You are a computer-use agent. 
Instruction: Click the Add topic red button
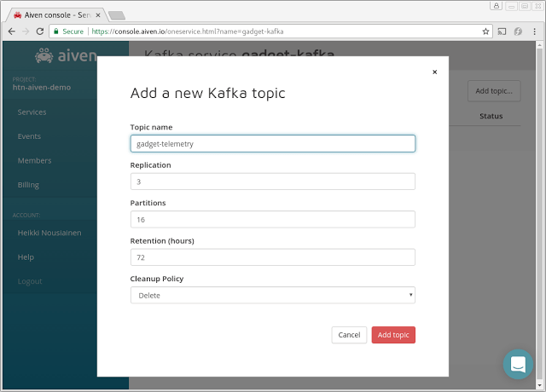click(393, 335)
